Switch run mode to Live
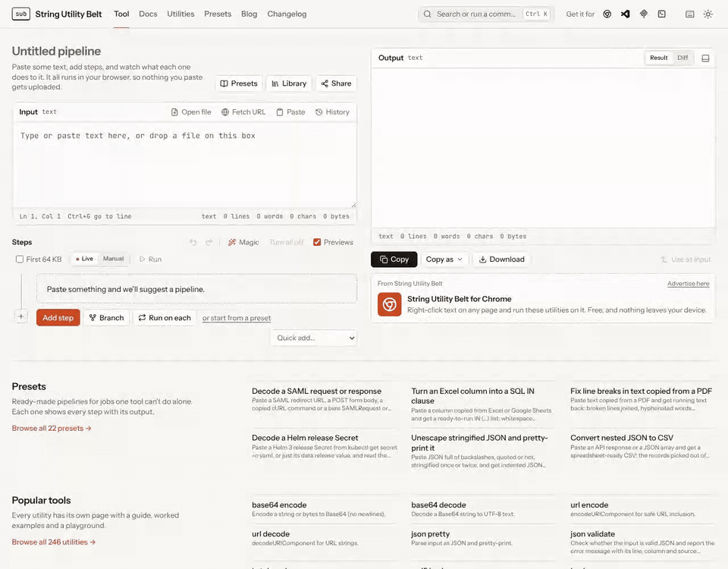 (84, 259)
